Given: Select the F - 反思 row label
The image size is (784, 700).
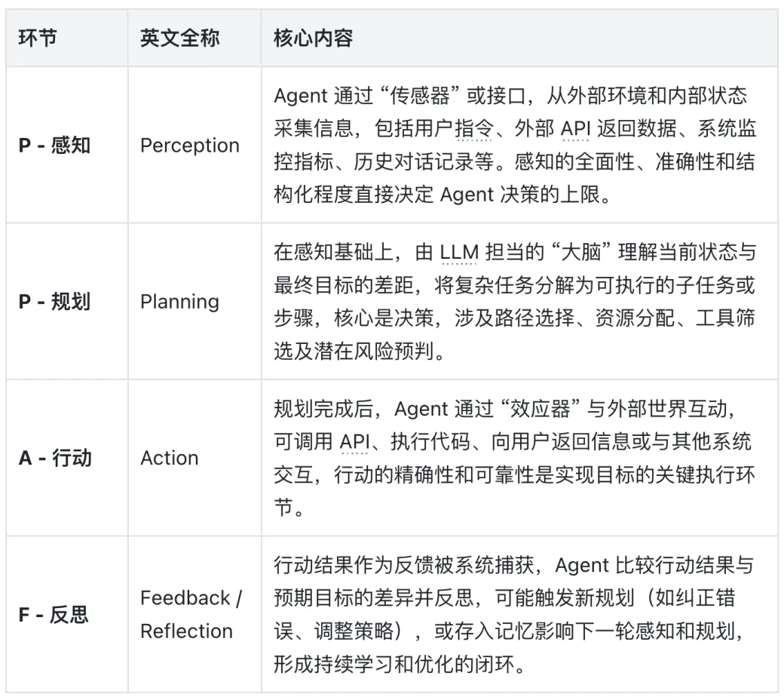Looking at the screenshot, I should (x=54, y=614).
